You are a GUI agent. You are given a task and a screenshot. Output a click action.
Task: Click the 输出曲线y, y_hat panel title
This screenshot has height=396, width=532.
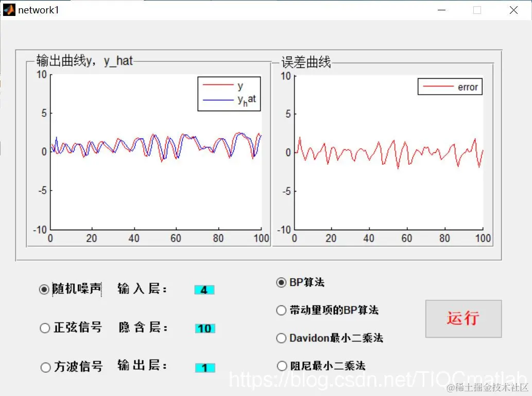[84, 61]
